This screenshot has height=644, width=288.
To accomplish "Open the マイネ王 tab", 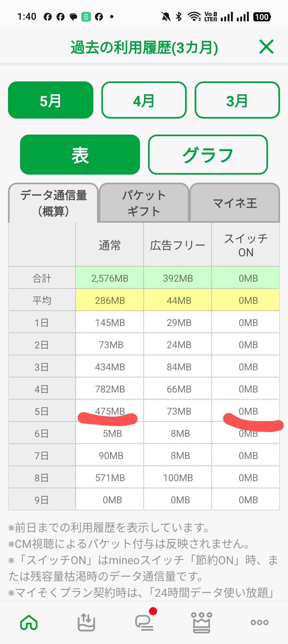I will [235, 203].
